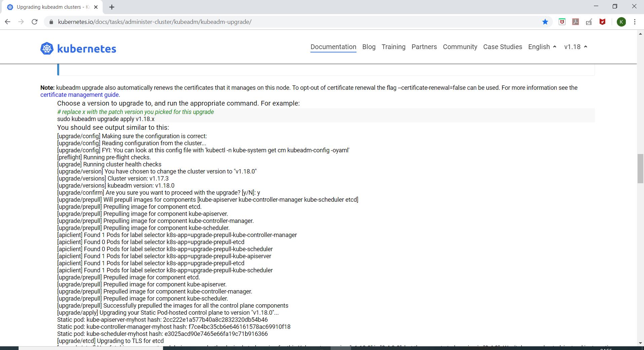Click the 'sudo kubeadm upgrade apply v1.18.x' command
The image size is (644, 350).
[106, 119]
